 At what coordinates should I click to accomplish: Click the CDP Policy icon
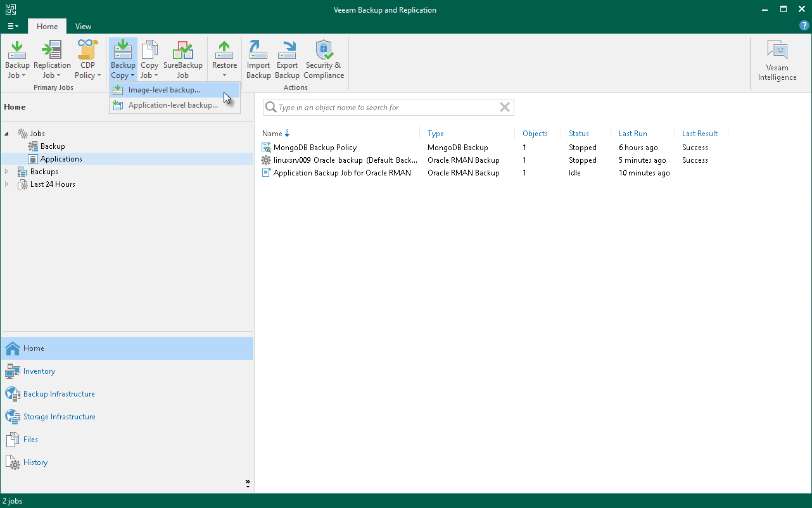click(x=87, y=60)
